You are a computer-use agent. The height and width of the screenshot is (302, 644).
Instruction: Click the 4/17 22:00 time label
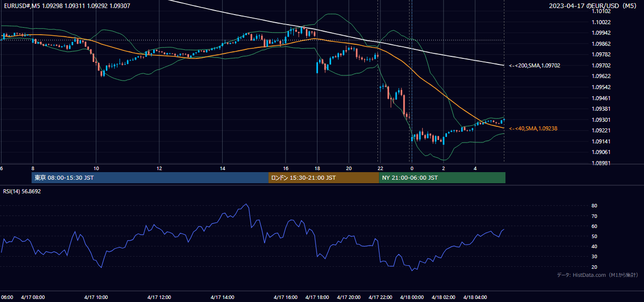(380, 297)
